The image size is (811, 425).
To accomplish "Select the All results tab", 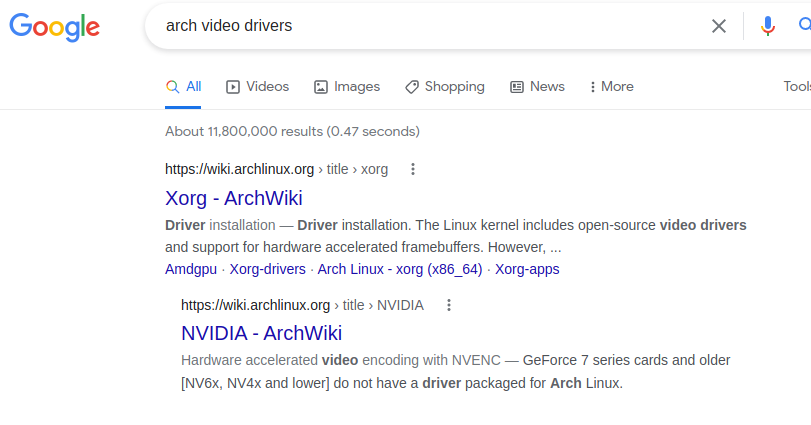I will (184, 87).
